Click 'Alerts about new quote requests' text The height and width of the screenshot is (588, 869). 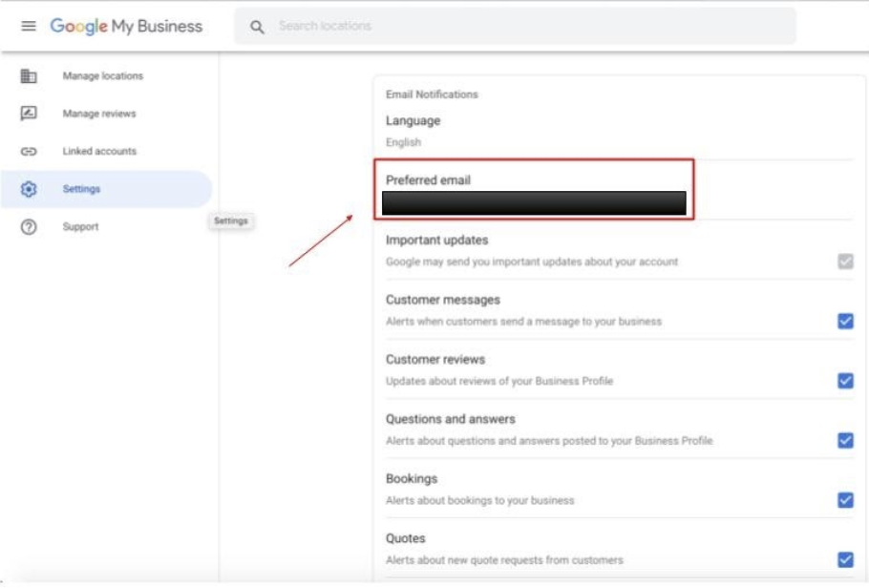click(504, 561)
